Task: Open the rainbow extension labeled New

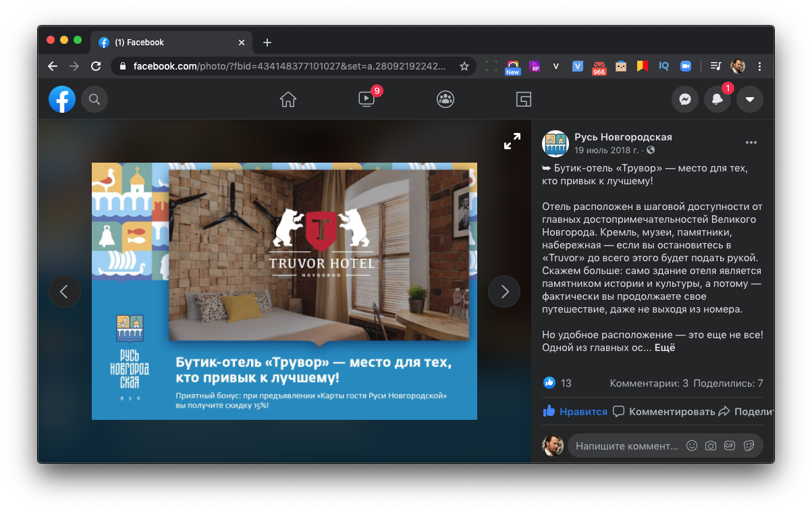Action: pos(513,67)
